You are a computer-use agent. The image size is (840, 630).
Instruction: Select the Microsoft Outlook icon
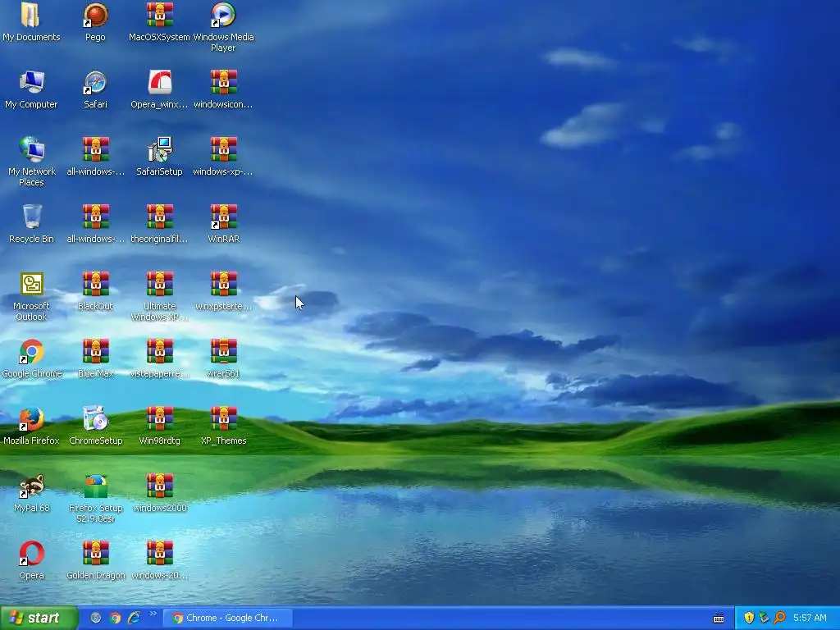point(31,284)
